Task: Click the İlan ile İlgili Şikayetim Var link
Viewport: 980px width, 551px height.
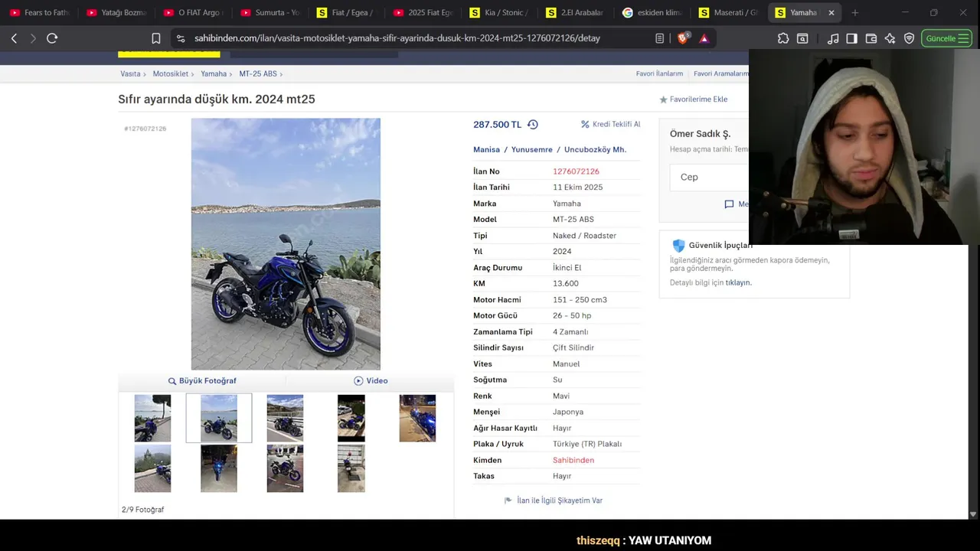Action: [554, 500]
